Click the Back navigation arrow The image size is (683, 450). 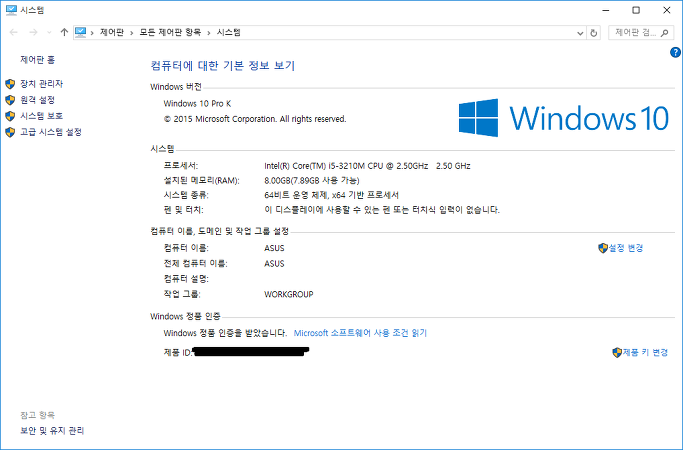14,33
